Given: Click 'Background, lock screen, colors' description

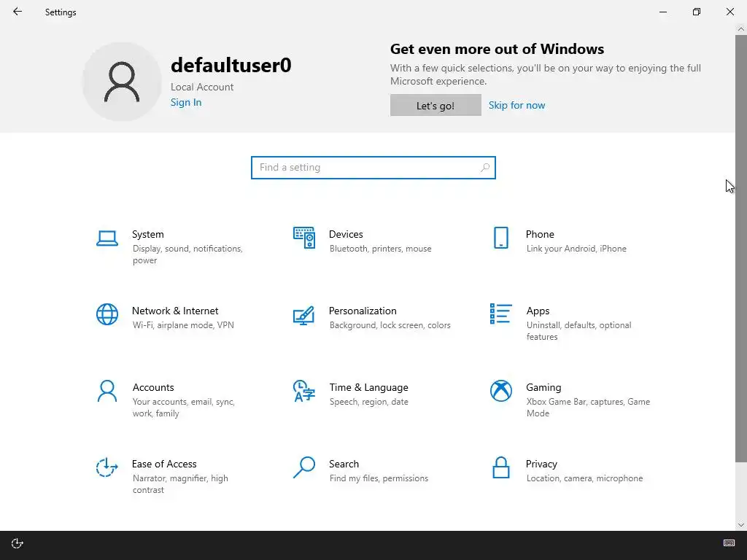Looking at the screenshot, I should (x=390, y=325).
